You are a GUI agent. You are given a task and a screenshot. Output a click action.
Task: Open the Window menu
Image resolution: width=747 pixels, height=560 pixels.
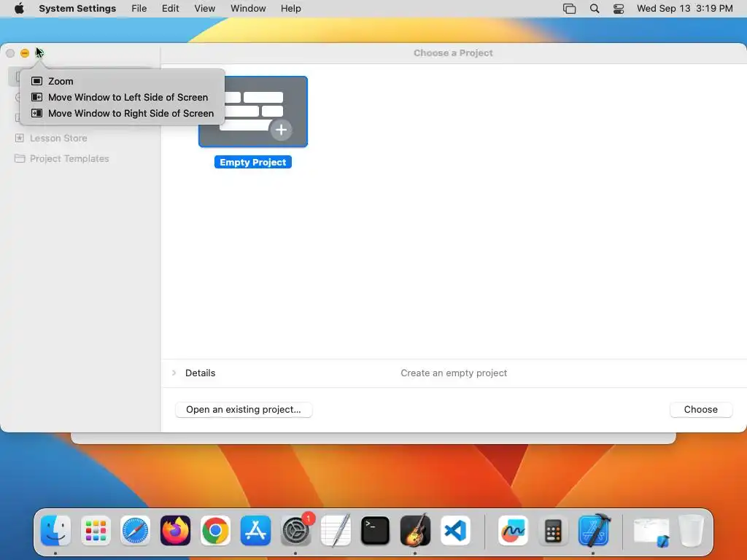click(248, 9)
